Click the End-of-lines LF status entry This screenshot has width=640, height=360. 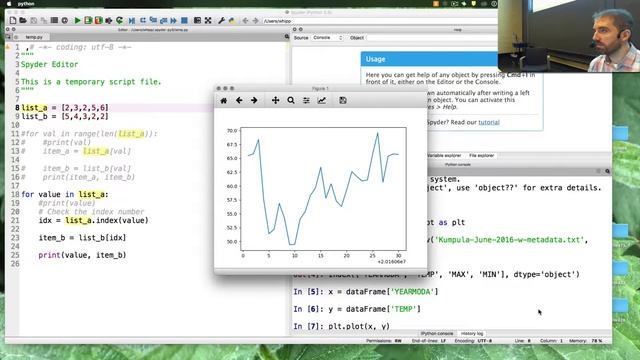tap(429, 340)
